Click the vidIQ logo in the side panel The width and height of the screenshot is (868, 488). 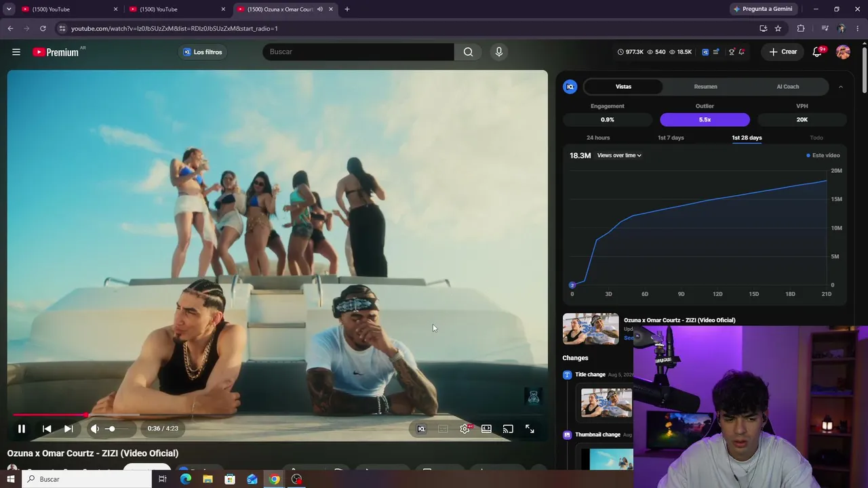click(x=570, y=87)
